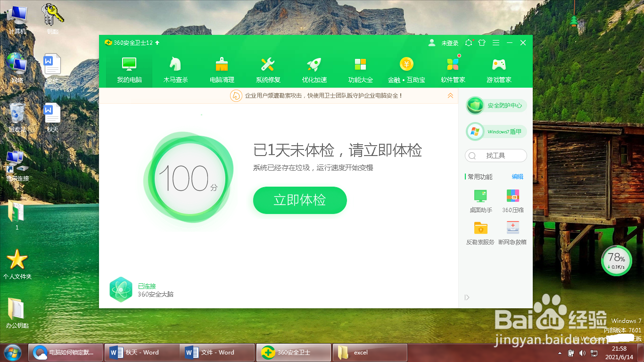Open the Windows Start button
This screenshot has height=362, width=644.
pyautogui.click(x=12, y=352)
